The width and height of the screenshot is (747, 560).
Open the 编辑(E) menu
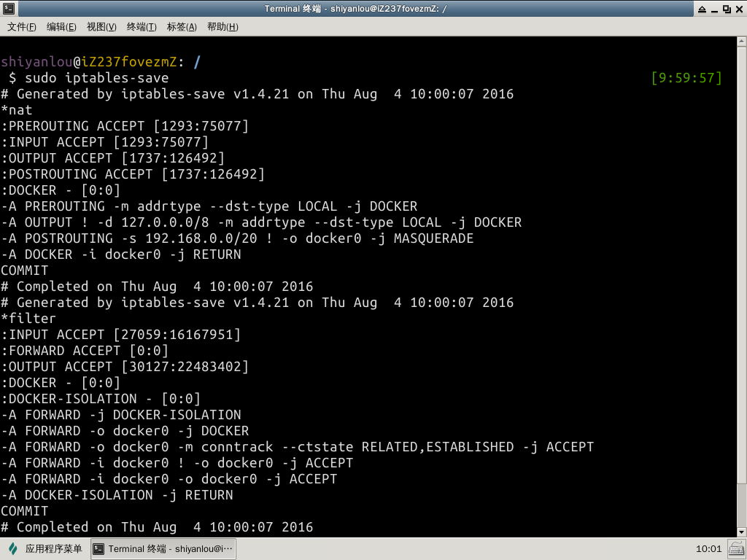[x=61, y=27]
